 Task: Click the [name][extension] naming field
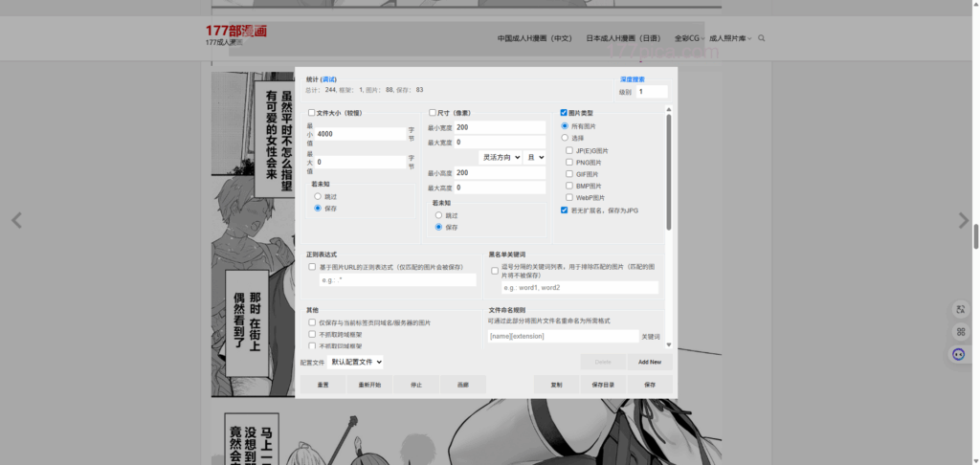(x=563, y=336)
